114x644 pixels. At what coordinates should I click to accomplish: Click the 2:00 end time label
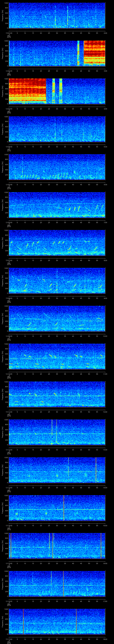pos(105,33)
